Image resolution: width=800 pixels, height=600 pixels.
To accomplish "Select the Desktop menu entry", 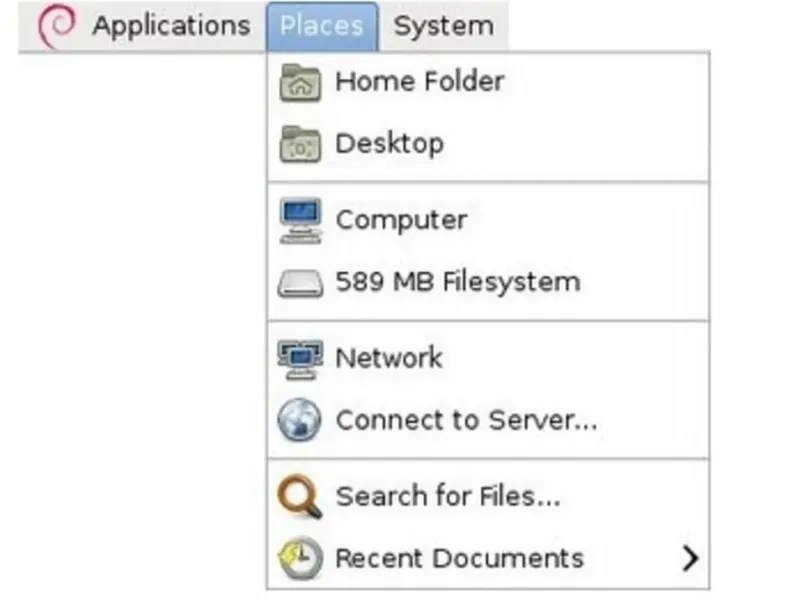I will [x=389, y=144].
